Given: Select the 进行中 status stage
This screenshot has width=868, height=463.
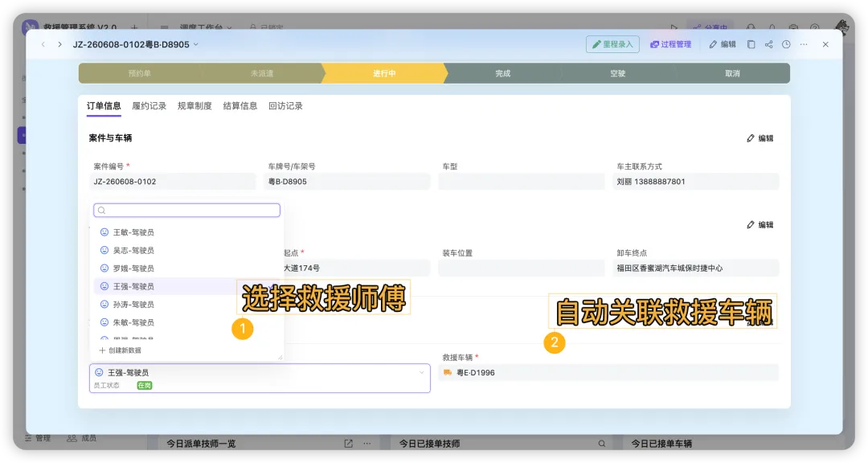Looking at the screenshot, I should tap(384, 73).
